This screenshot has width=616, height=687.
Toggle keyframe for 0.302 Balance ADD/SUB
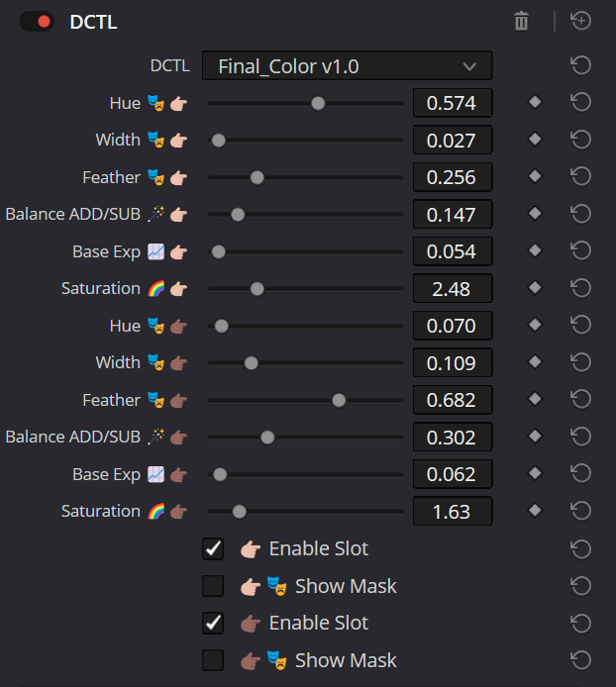pos(535,438)
